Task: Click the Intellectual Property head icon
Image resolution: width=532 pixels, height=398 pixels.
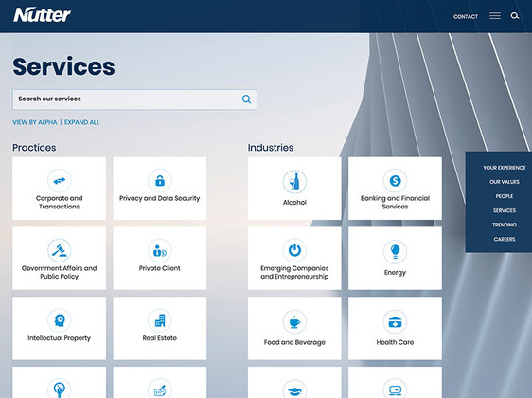Action: tap(60, 320)
